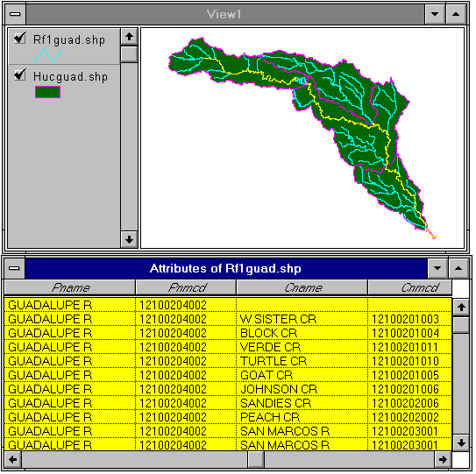
Task: Click the table horizontal scroll right arrow
Action: click(x=443, y=460)
